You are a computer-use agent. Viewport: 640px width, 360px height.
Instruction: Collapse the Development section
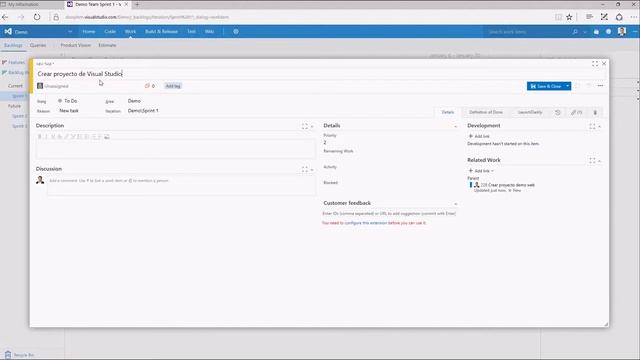coord(600,127)
